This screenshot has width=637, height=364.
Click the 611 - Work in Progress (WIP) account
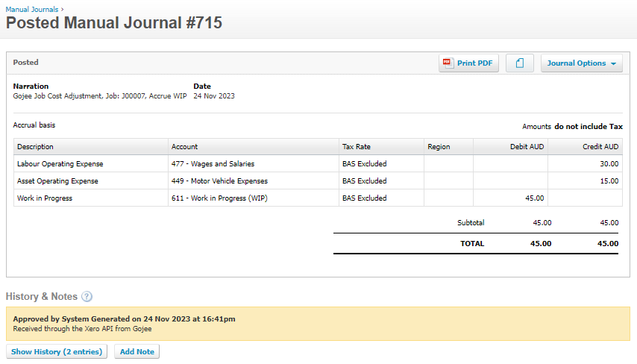219,198
